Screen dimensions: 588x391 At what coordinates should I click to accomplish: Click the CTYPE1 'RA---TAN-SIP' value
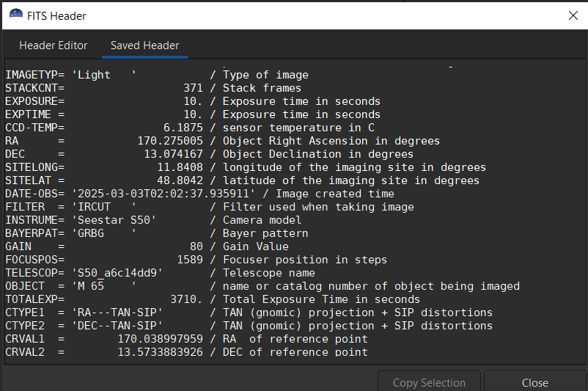click(117, 313)
